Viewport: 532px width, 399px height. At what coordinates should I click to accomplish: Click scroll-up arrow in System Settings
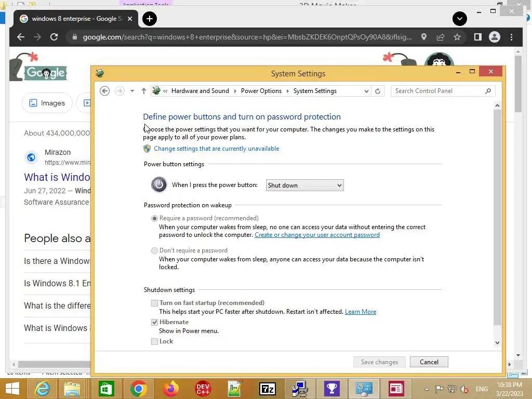(497, 105)
